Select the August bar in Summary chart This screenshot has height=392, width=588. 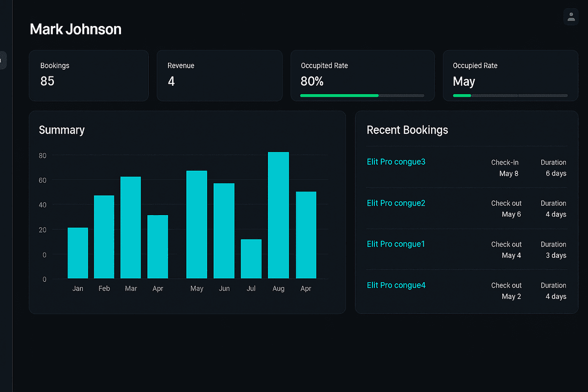(278, 216)
